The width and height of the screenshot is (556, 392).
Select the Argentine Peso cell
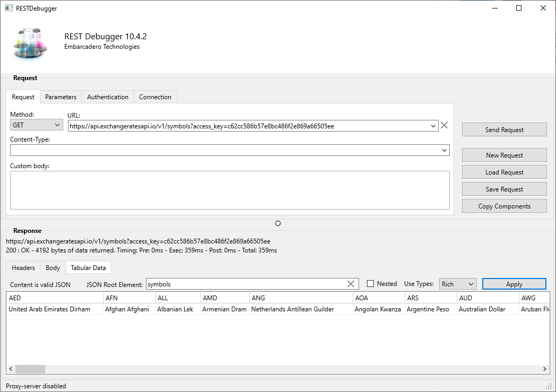(431, 309)
